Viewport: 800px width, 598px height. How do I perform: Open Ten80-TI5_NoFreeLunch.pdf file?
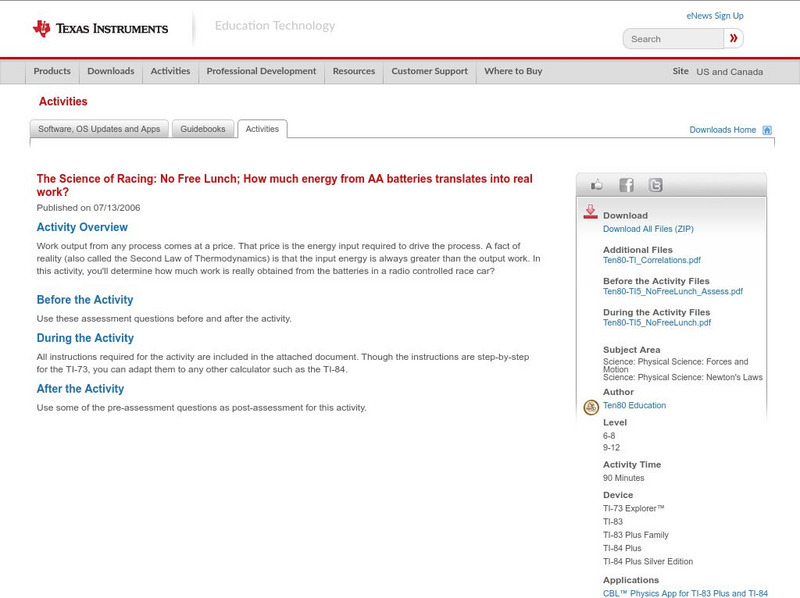[657, 322]
